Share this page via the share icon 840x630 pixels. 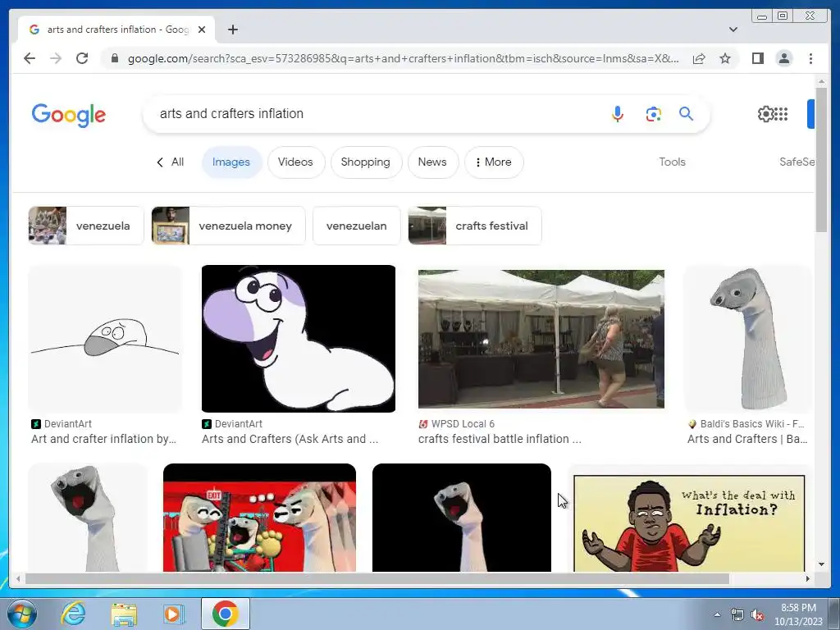click(699, 58)
